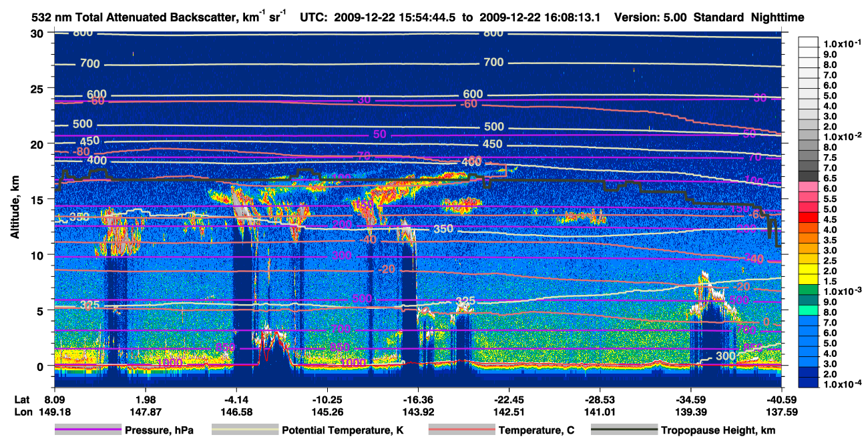Click the Pressure legend's magenta line sample

point(87,430)
